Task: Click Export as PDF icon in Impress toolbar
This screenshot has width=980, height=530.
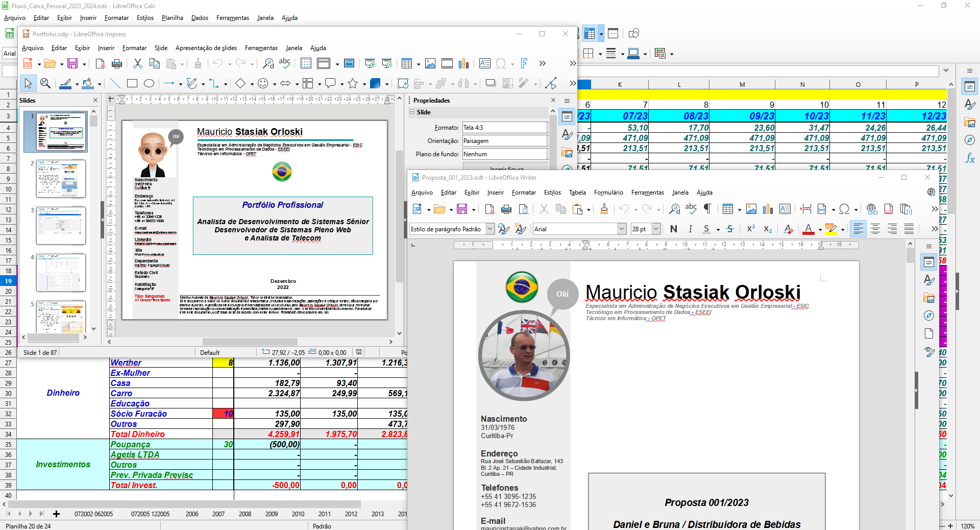Action: pyautogui.click(x=100, y=63)
